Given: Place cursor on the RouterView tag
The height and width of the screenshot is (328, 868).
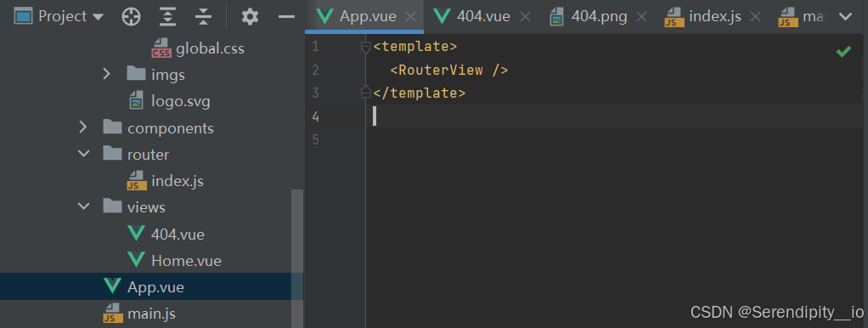Looking at the screenshot, I should 449,71.
